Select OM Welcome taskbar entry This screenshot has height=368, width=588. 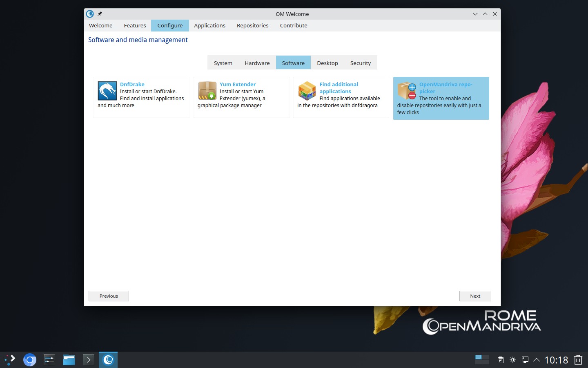(x=108, y=360)
